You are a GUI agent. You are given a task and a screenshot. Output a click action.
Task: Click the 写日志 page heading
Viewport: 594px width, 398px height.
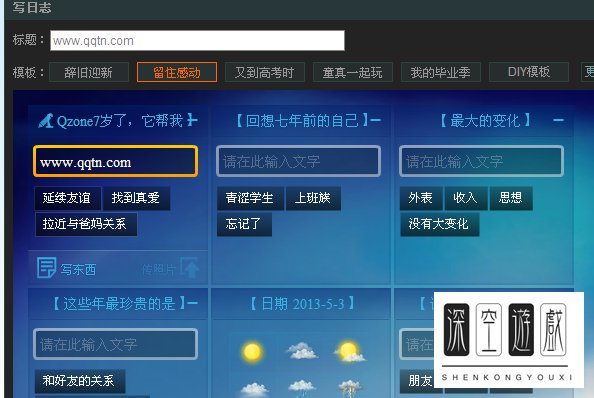coord(32,8)
